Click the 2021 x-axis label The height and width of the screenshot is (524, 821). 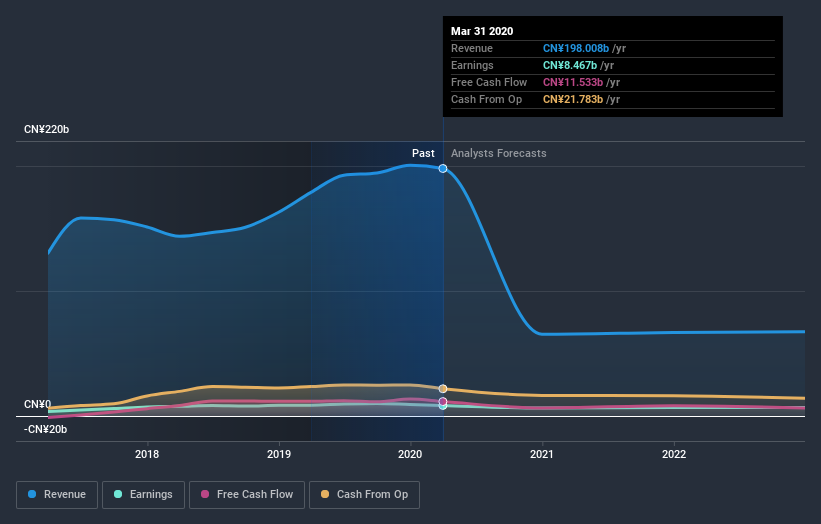coord(542,454)
